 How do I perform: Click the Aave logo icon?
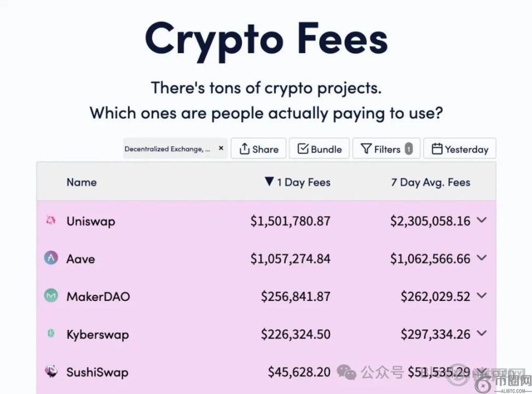coord(51,258)
